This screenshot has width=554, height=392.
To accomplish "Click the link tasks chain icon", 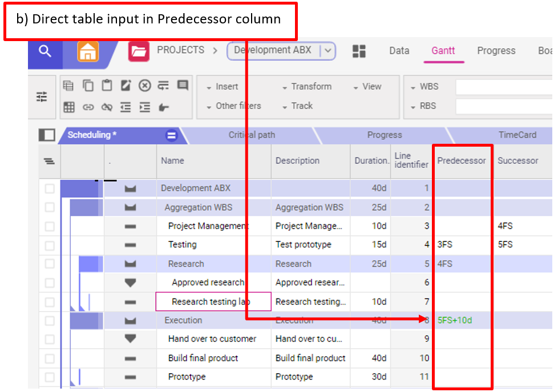I will click(x=88, y=107).
